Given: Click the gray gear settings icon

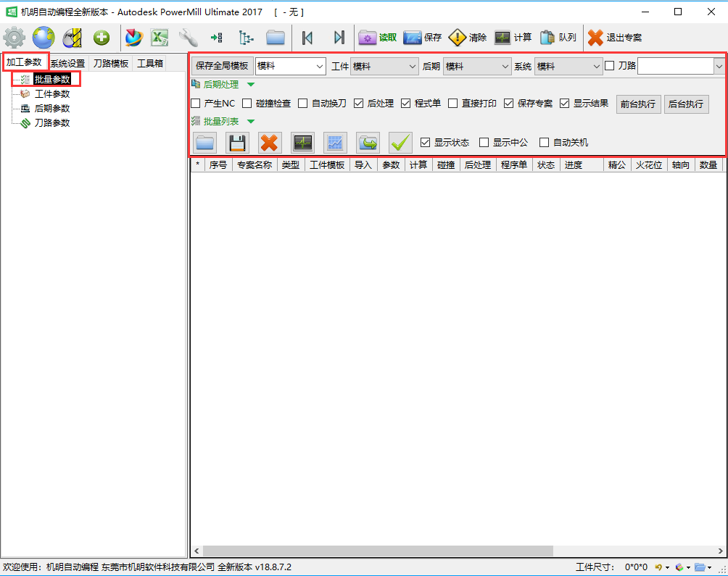Looking at the screenshot, I should click(15, 38).
